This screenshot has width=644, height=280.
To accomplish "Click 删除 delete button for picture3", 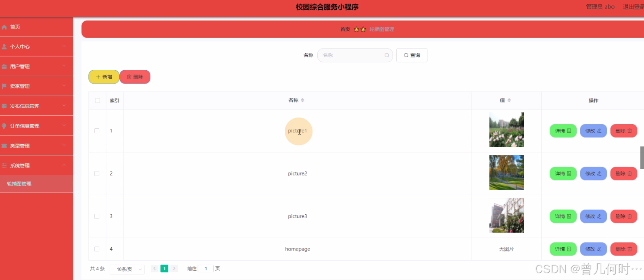I will pos(623,216).
